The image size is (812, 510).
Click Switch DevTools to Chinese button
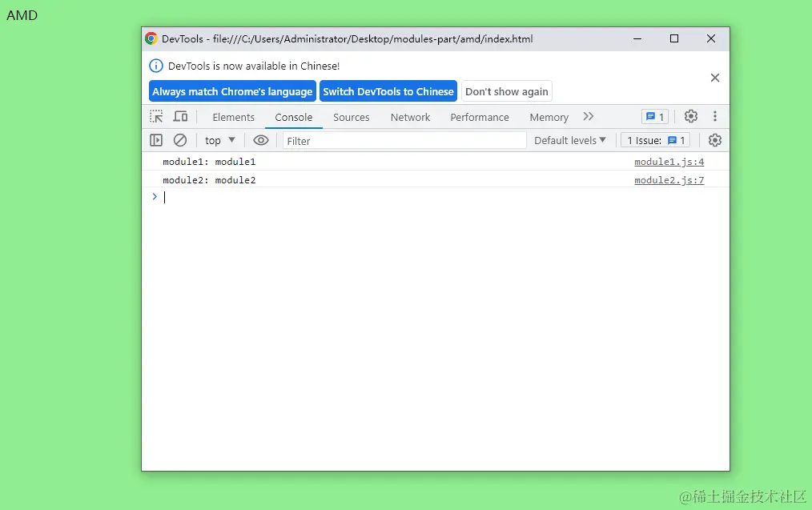click(388, 91)
